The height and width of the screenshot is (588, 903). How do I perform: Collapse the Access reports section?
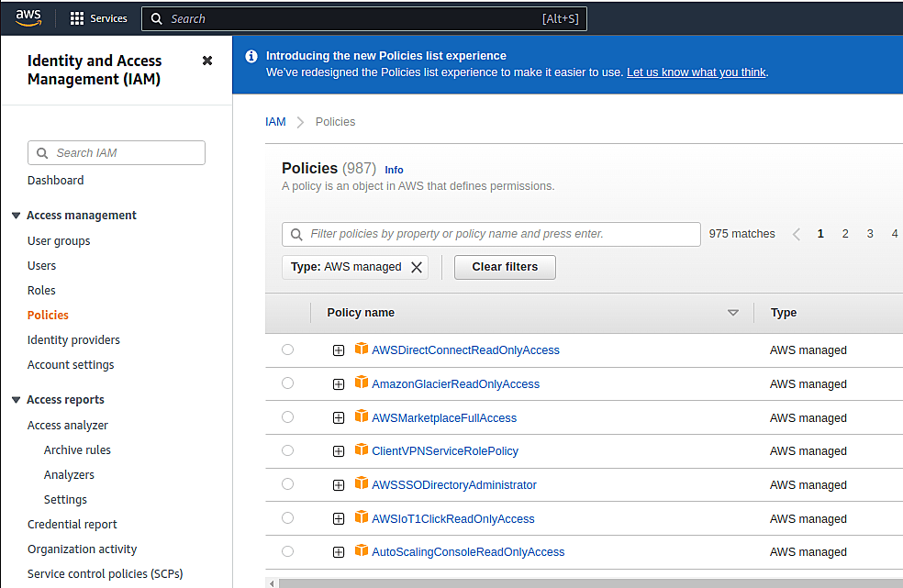coord(16,399)
